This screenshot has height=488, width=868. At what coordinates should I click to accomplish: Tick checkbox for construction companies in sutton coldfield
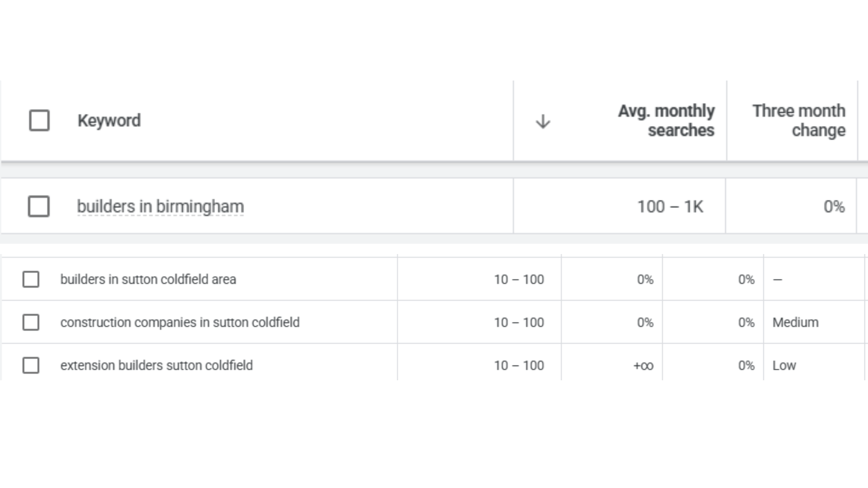click(31, 322)
